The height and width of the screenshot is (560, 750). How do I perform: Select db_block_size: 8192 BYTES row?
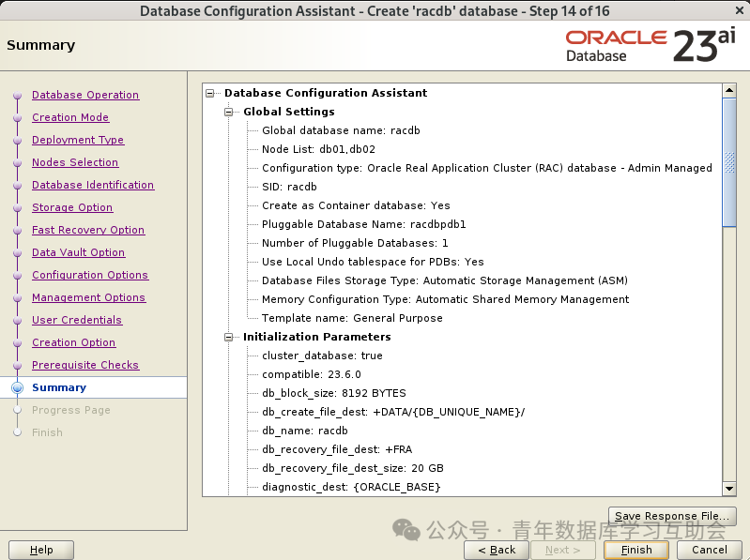tap(334, 393)
